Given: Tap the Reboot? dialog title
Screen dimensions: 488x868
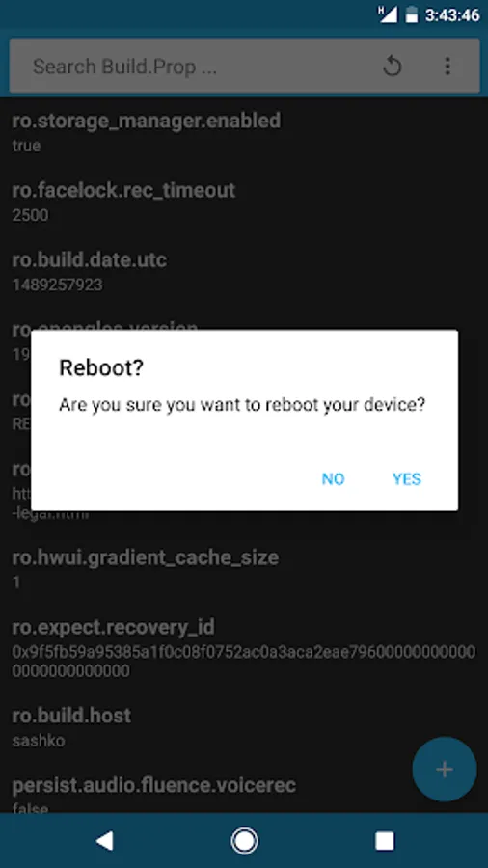Looking at the screenshot, I should (x=101, y=368).
